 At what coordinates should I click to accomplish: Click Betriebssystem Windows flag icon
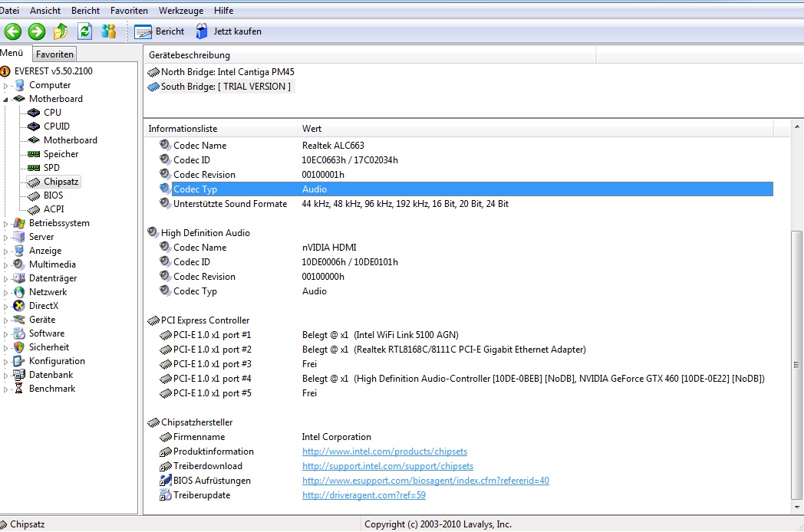click(19, 223)
